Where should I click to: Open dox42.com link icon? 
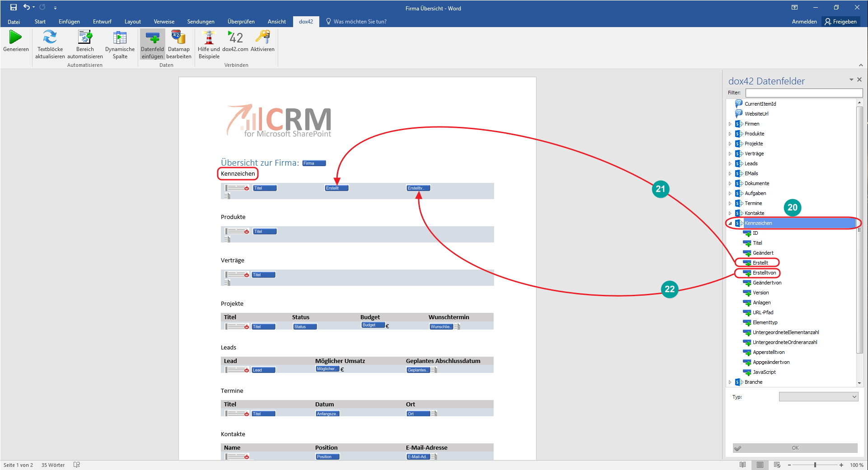click(x=235, y=37)
